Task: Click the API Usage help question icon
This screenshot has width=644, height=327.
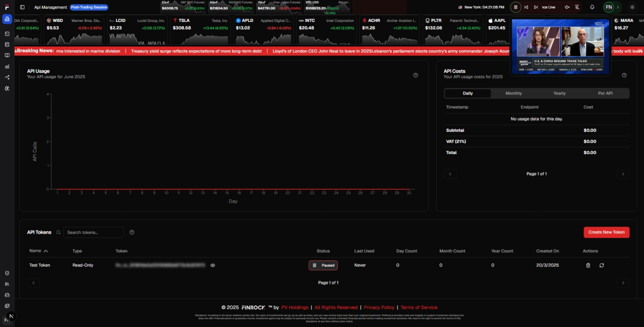Action: pos(415,75)
